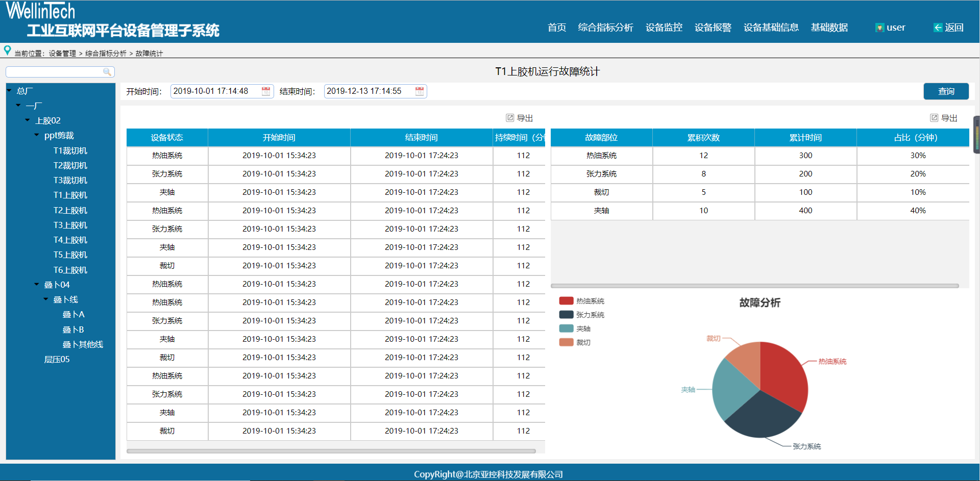Collapse the 叠卜04 tree node
The width and height of the screenshot is (980, 481).
pos(36,284)
